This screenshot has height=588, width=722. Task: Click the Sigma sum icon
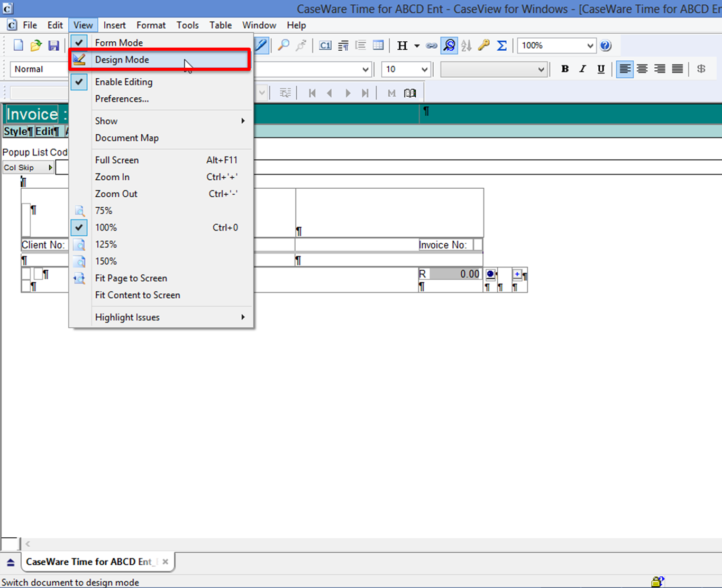[x=502, y=46]
